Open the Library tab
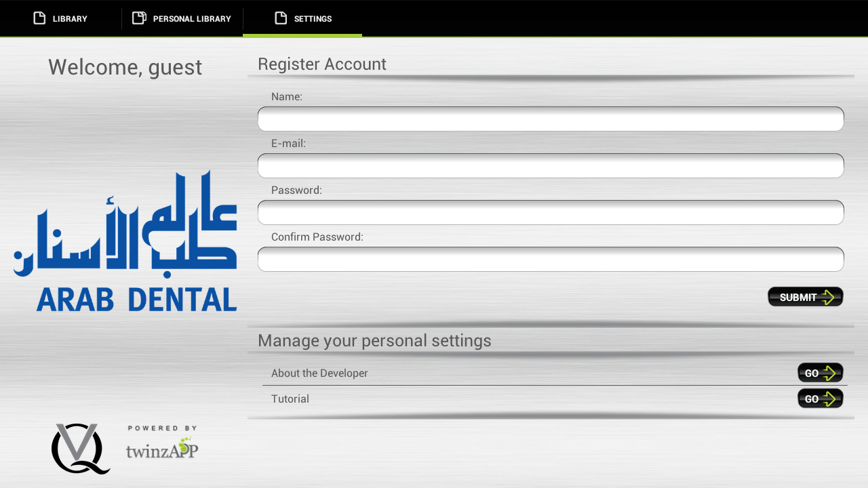868x488 pixels. tap(60, 18)
